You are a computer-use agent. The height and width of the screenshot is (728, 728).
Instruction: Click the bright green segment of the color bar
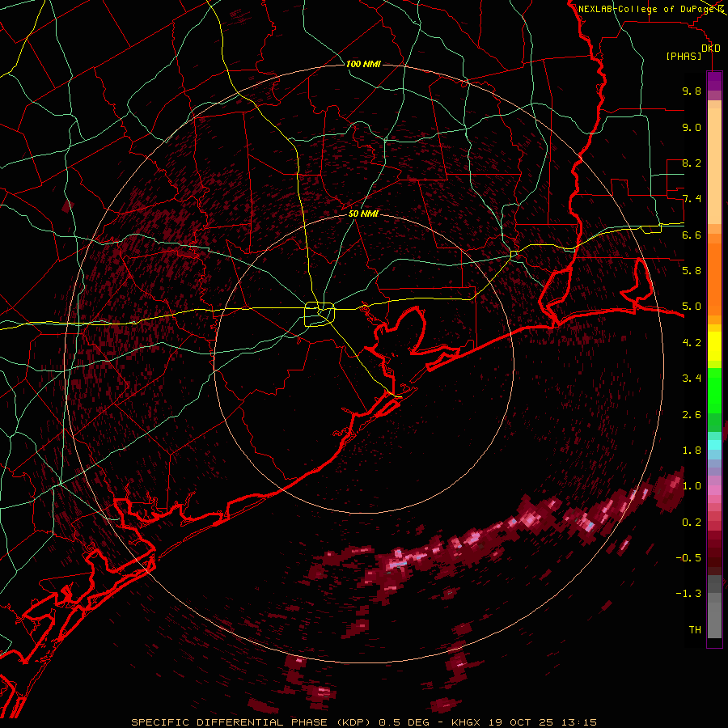click(714, 391)
